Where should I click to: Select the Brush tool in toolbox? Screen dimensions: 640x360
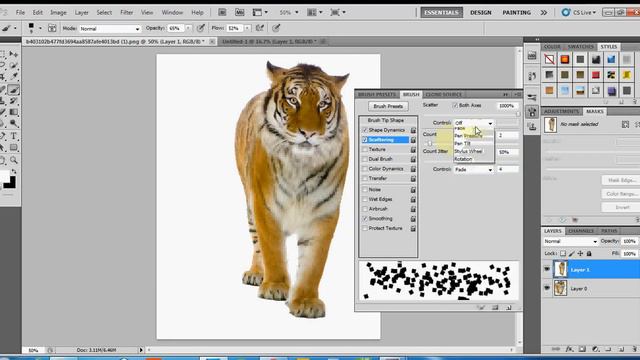click(x=13, y=89)
